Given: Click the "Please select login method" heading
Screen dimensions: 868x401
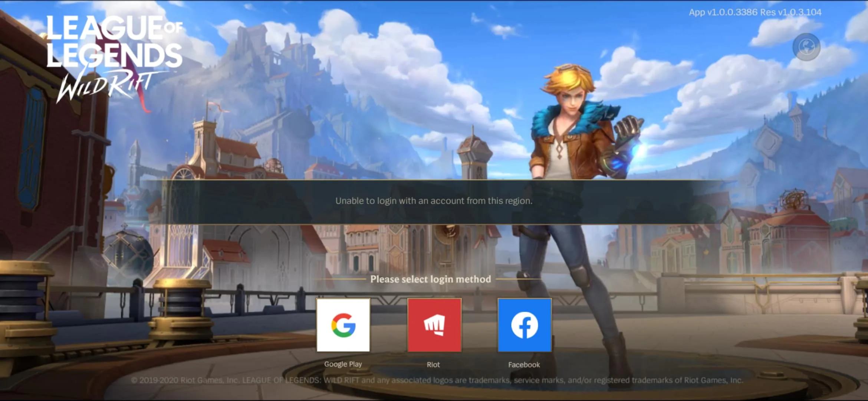Looking at the screenshot, I should [x=431, y=279].
